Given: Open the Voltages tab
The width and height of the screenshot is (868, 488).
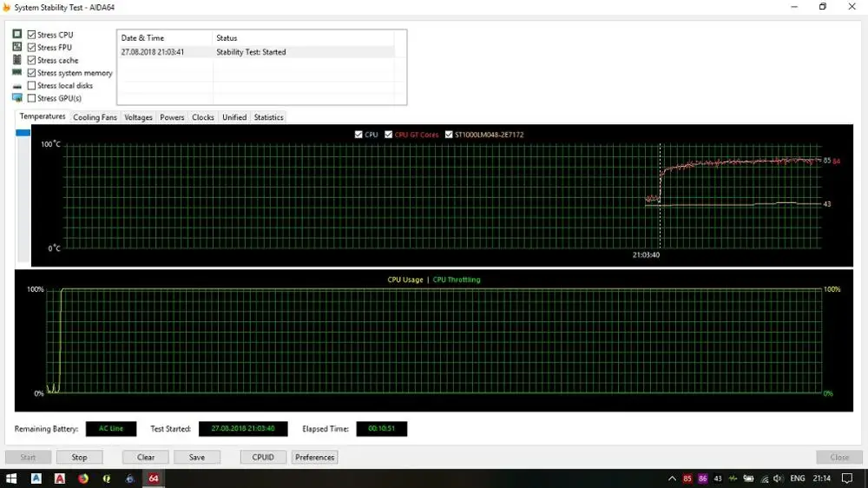Looking at the screenshot, I should (138, 117).
